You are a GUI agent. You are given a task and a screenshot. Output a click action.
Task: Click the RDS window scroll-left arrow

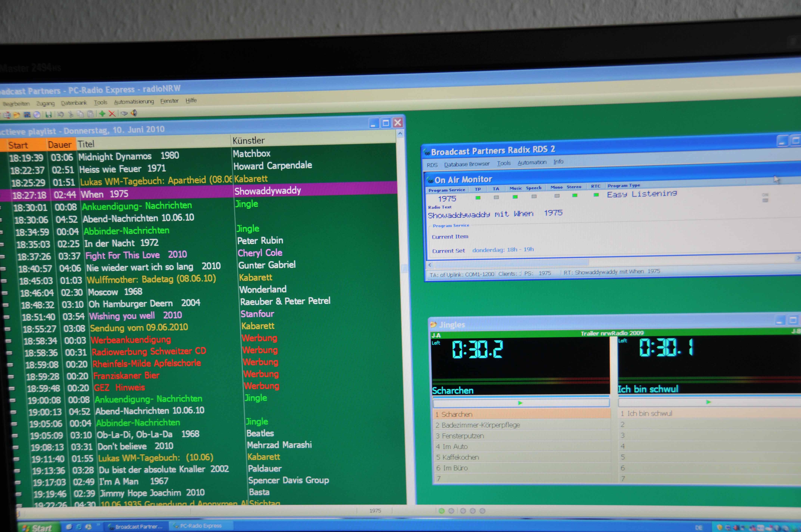tap(430, 265)
